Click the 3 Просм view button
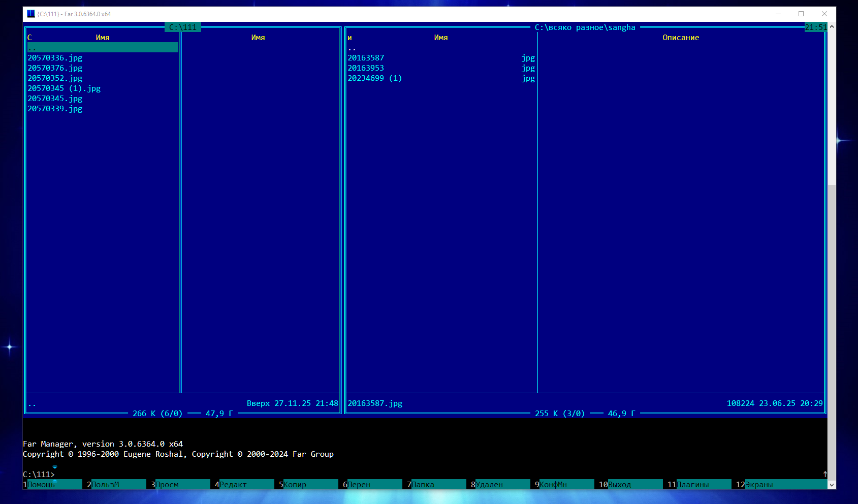Image resolution: width=858 pixels, height=504 pixels. (180, 485)
